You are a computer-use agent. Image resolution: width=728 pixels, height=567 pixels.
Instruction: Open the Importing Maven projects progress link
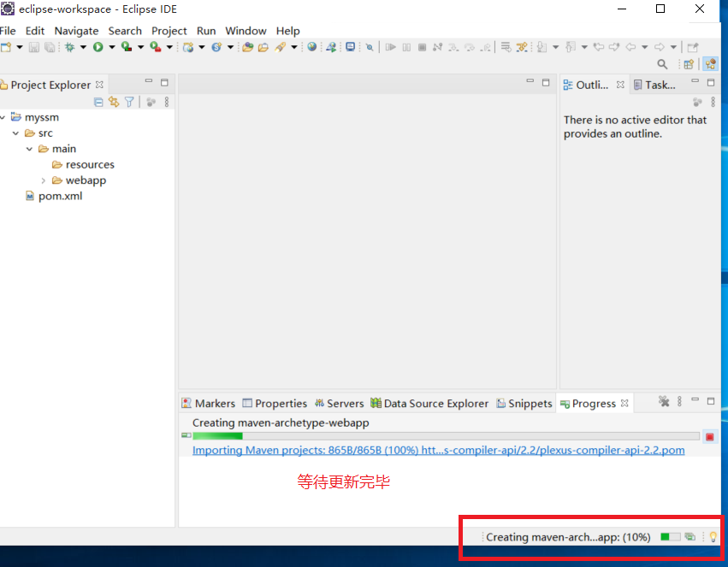438,450
